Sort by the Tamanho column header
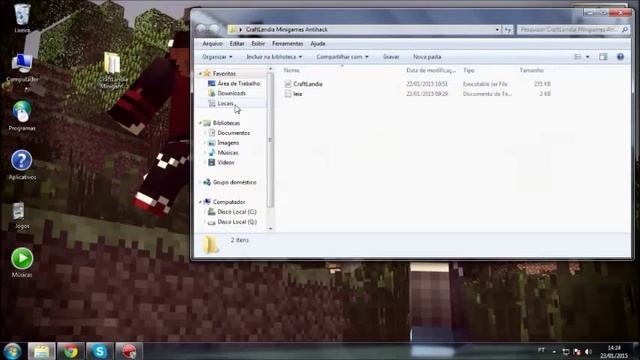 (x=531, y=70)
